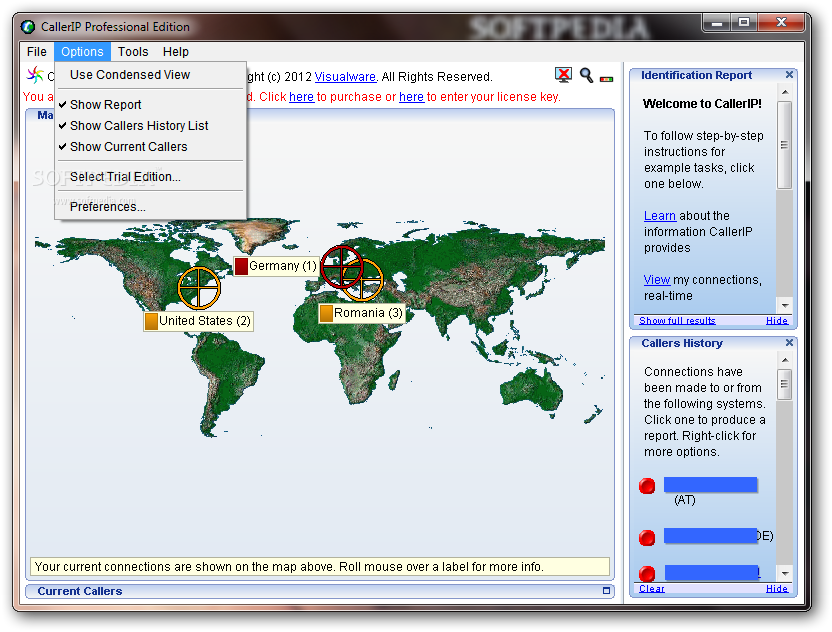Open Select Trial Edition... menu entry

pos(151,177)
